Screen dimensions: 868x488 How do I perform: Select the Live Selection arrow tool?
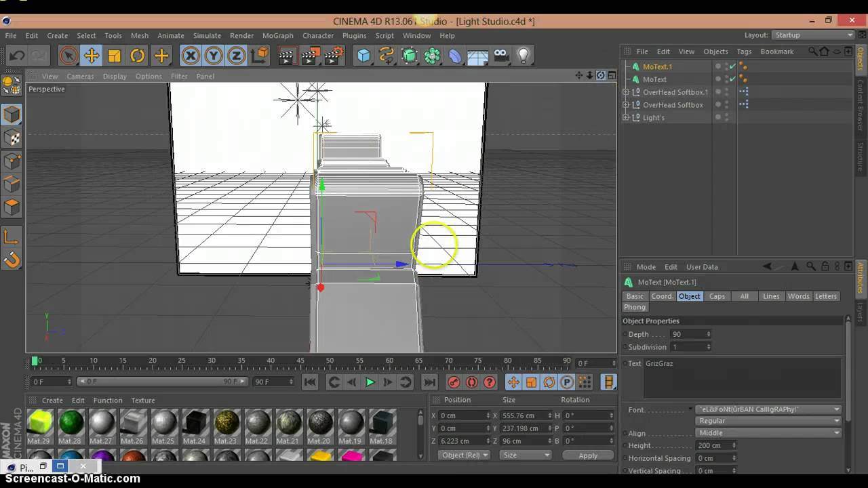68,56
